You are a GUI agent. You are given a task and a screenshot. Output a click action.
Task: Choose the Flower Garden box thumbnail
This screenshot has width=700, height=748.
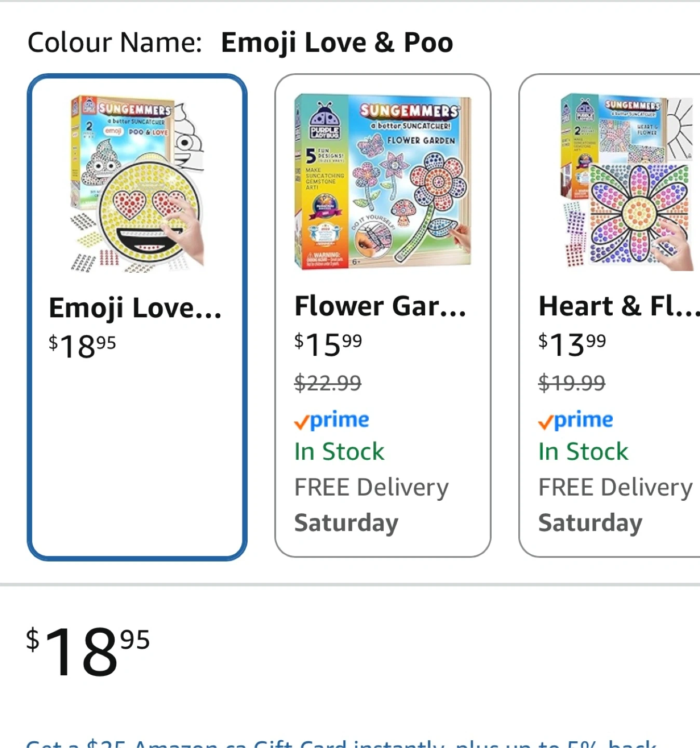(383, 182)
